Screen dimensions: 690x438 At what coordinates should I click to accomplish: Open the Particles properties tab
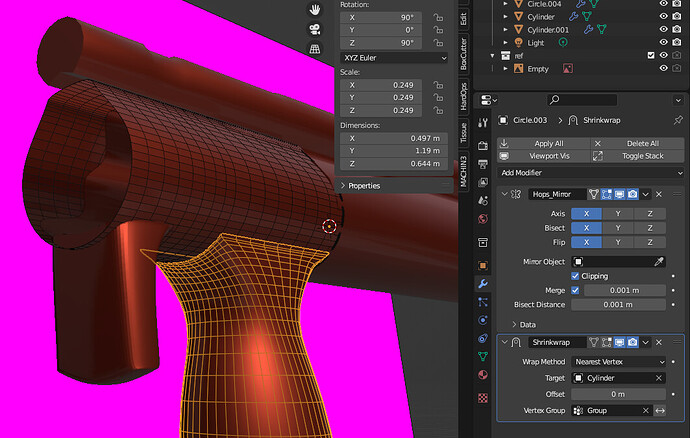(483, 302)
